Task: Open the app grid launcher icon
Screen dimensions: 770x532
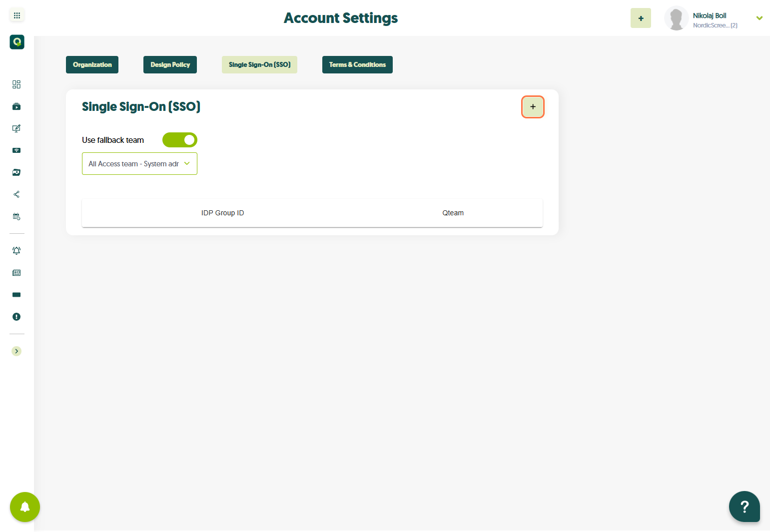Action: point(17,15)
